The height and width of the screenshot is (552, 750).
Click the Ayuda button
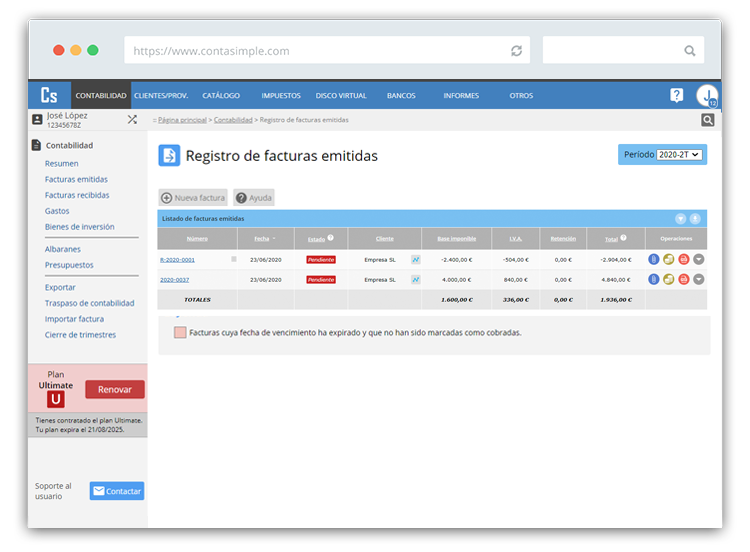(x=254, y=198)
